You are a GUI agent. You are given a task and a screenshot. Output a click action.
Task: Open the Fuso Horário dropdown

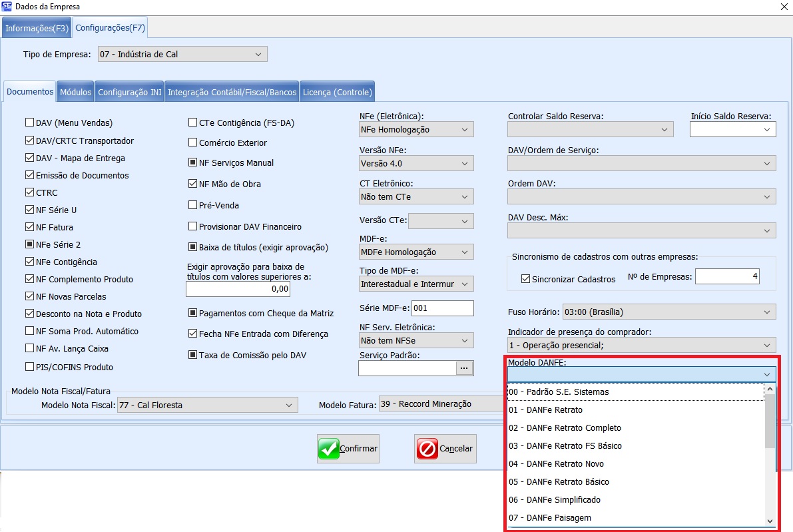point(767,312)
